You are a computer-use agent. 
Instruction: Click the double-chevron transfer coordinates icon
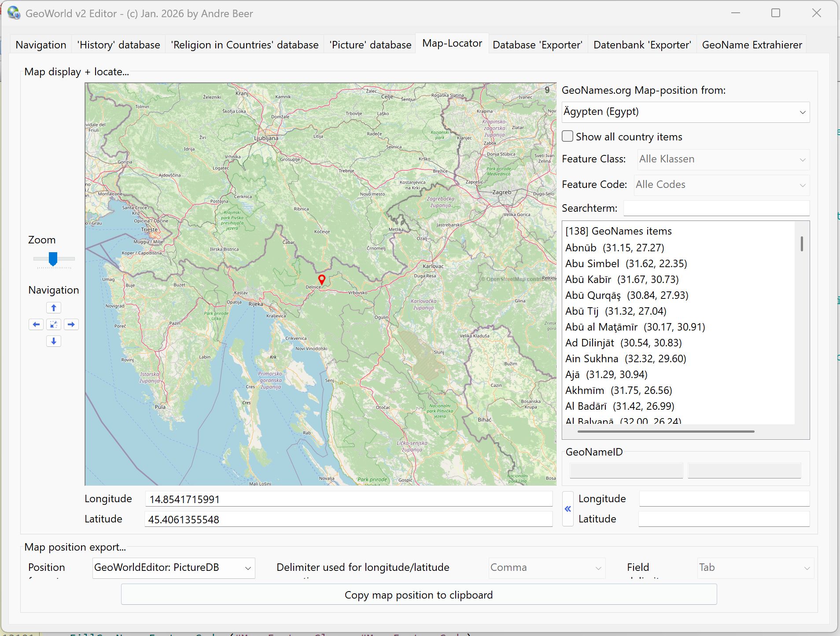(x=568, y=509)
